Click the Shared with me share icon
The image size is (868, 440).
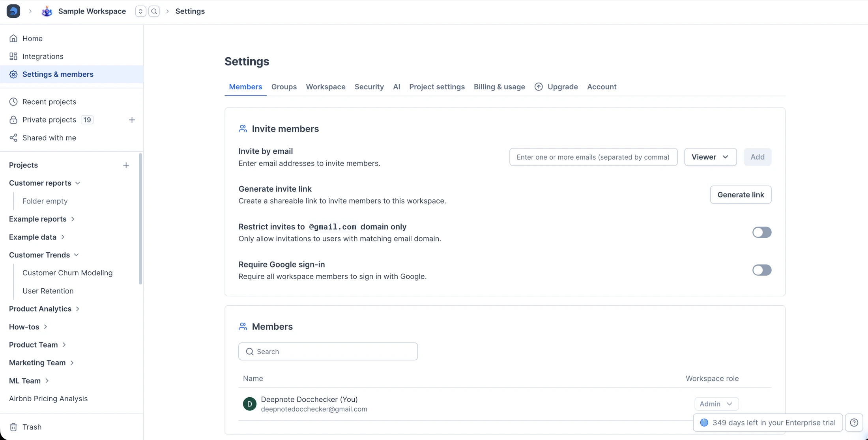click(x=13, y=138)
